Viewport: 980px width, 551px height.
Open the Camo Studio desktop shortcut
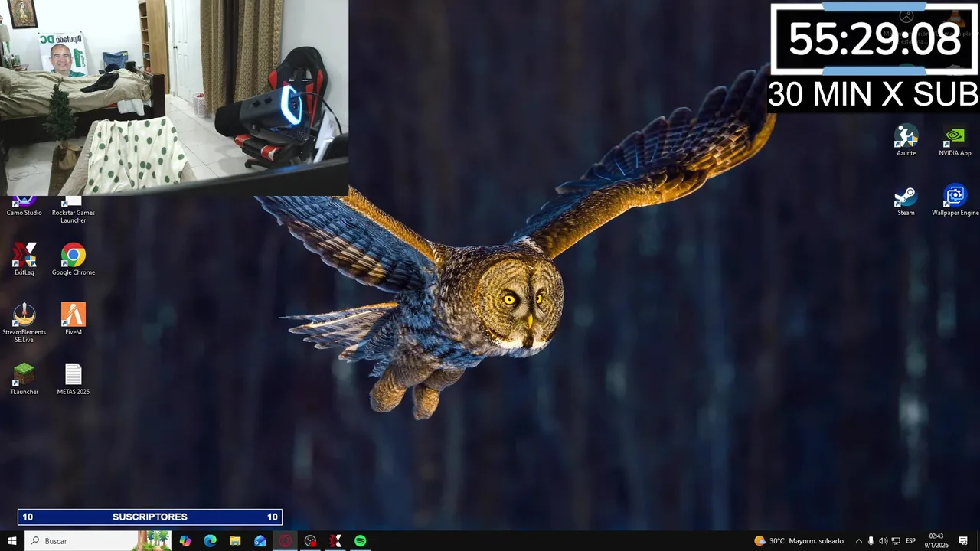pos(24,207)
